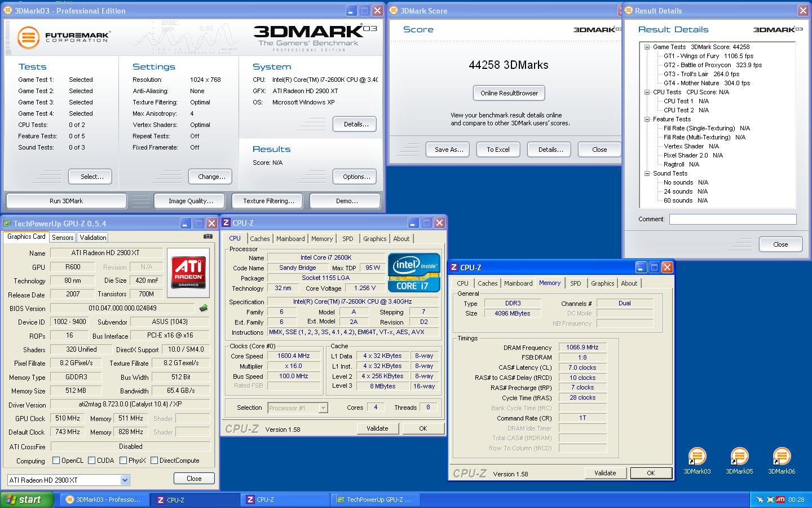
Task: Enable the OpenCL checkbox in GPU-Z
Action: click(x=56, y=461)
